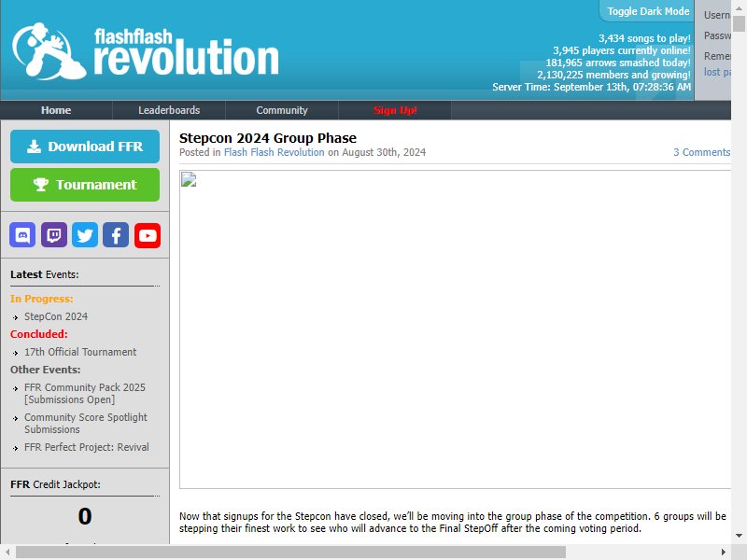This screenshot has height=560, width=747.
Task: Click the horizontal scrollbar thumb
Action: (x=290, y=552)
